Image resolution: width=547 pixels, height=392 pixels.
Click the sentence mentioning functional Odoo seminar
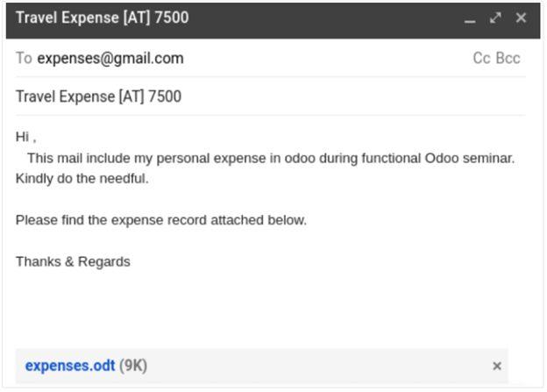[271, 158]
